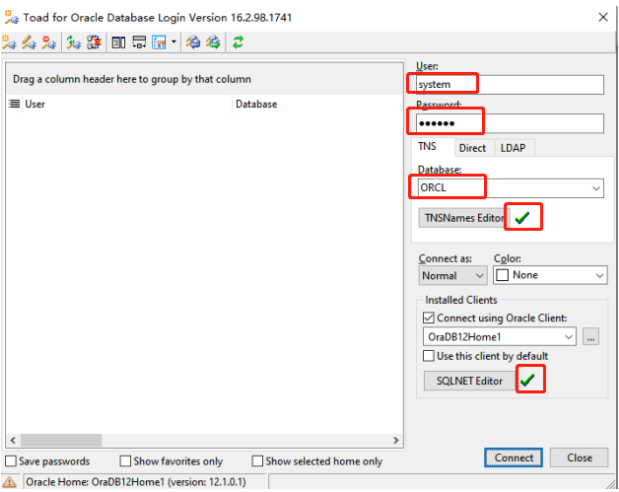Click the horizontal scrollbar thumb in the grid
The image size is (619, 492).
point(61,440)
